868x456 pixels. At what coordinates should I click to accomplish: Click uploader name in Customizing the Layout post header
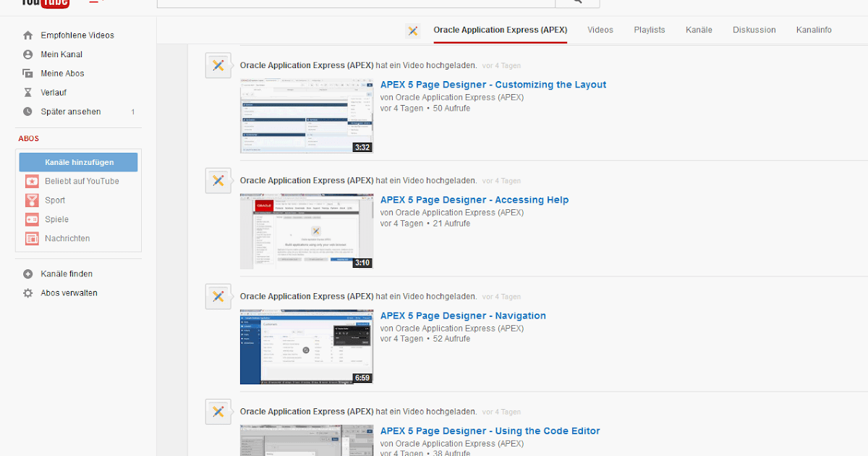tap(307, 65)
